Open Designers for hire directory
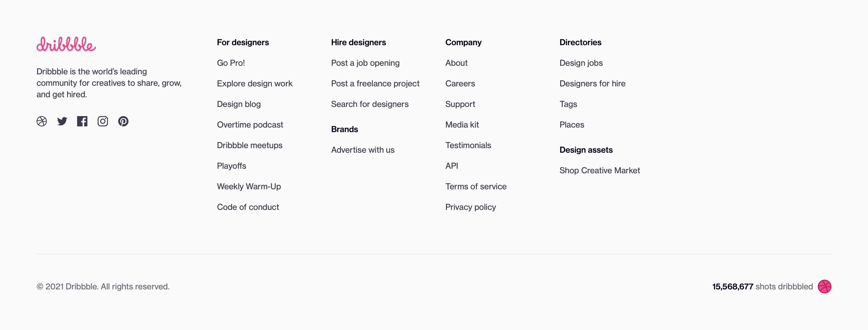The height and width of the screenshot is (330, 868). [x=592, y=83]
